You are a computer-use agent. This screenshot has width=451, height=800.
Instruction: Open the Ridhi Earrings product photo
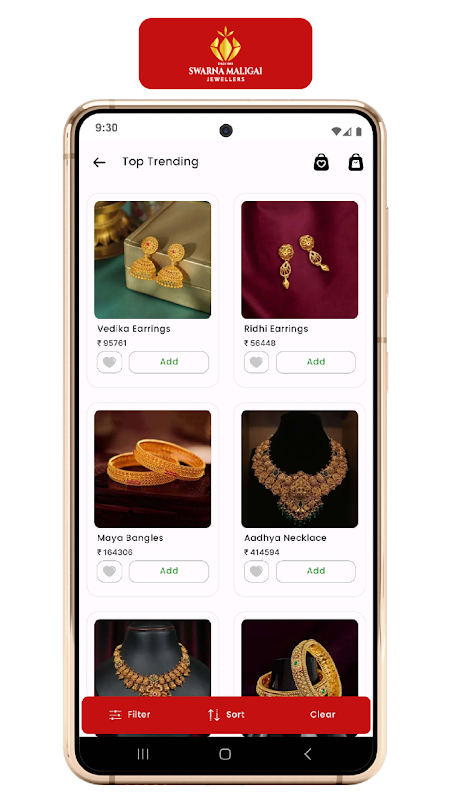(x=299, y=260)
